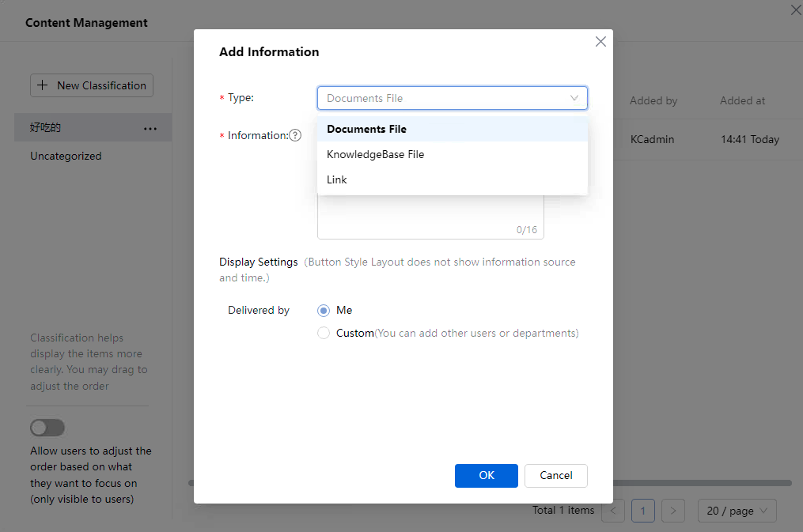Select the Uncategorized classification
The width and height of the screenshot is (803, 532).
click(x=66, y=157)
